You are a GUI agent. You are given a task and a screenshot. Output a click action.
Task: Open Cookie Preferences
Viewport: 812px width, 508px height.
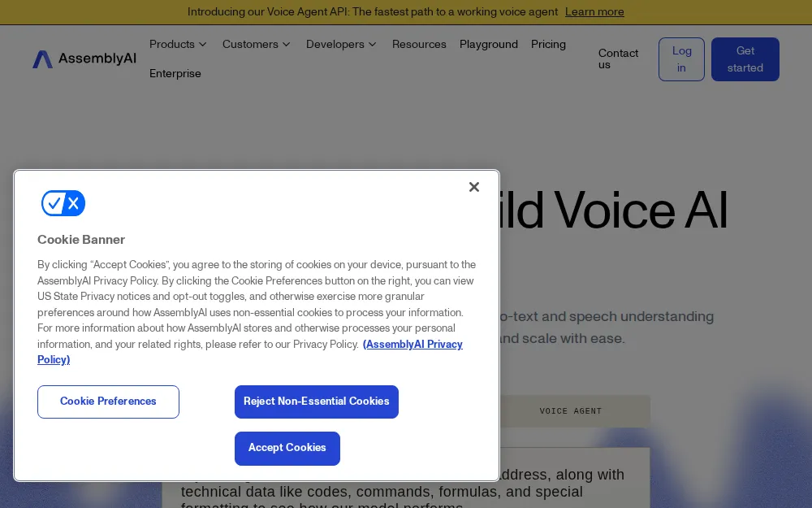(108, 402)
